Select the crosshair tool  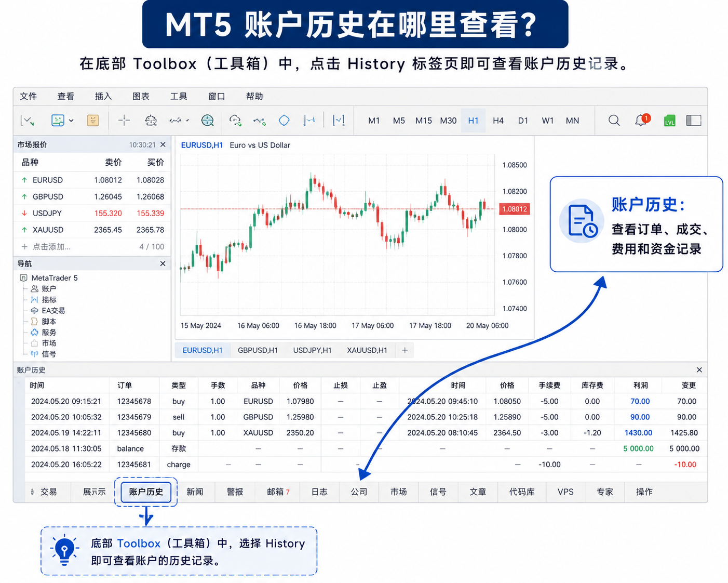pyautogui.click(x=124, y=121)
